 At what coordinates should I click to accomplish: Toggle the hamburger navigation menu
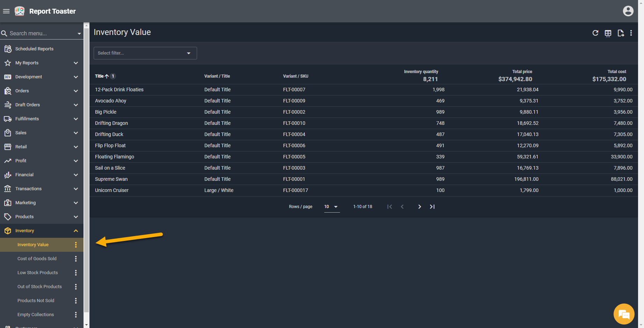coord(6,11)
